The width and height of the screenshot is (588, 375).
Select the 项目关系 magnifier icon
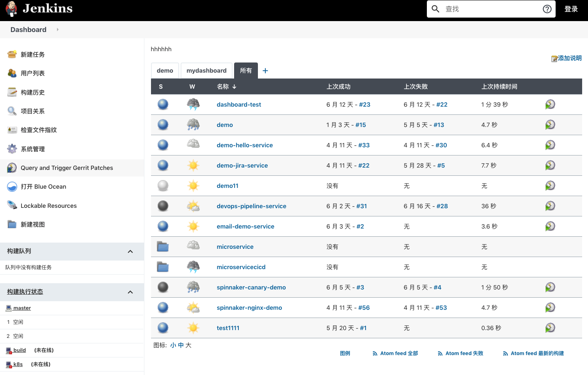point(12,111)
